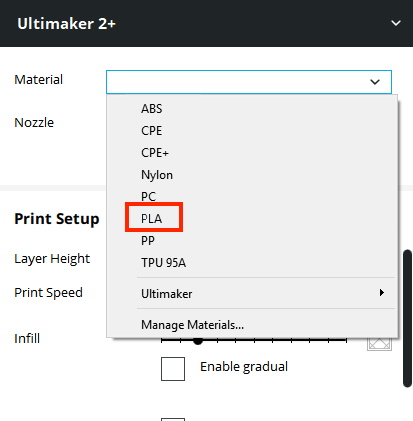Open the Material dropdown arrow
The height and width of the screenshot is (421, 413).
[x=375, y=82]
